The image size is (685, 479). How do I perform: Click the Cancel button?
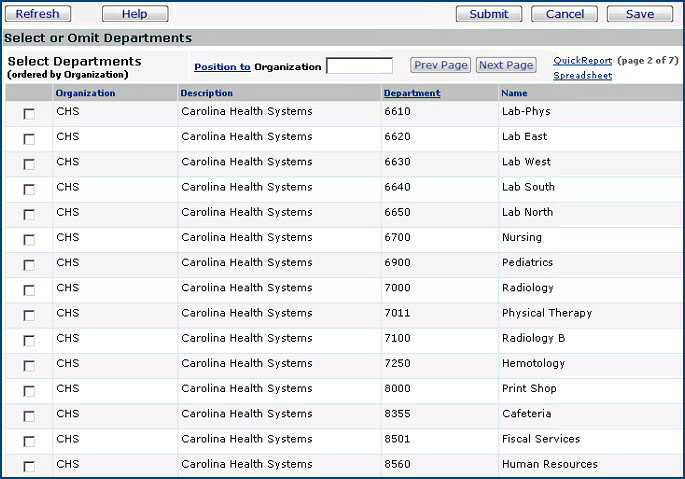564,14
